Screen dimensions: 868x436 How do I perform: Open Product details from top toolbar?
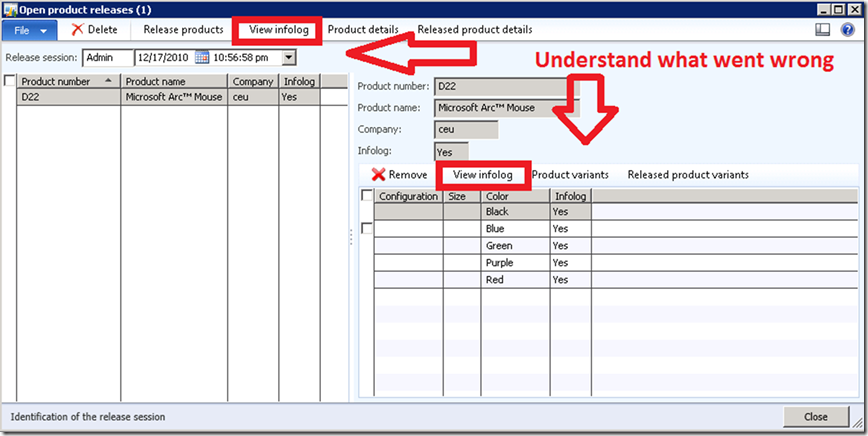(x=363, y=30)
